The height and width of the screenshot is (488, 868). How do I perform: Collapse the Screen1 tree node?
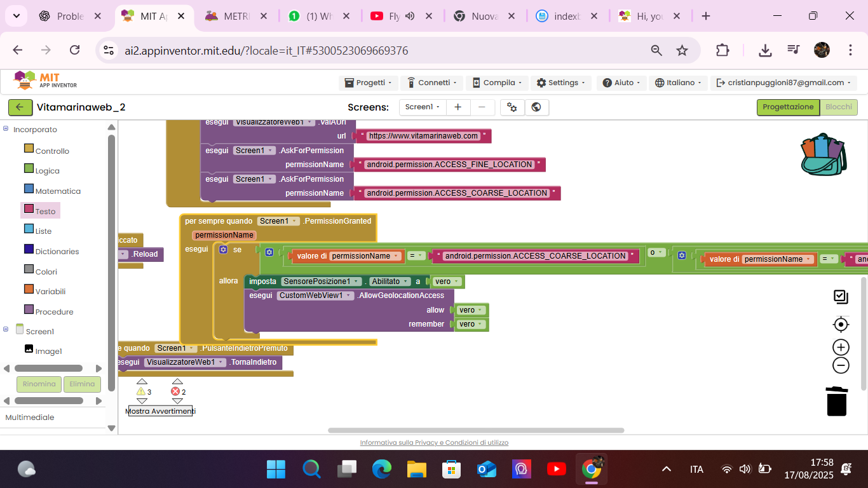click(6, 329)
